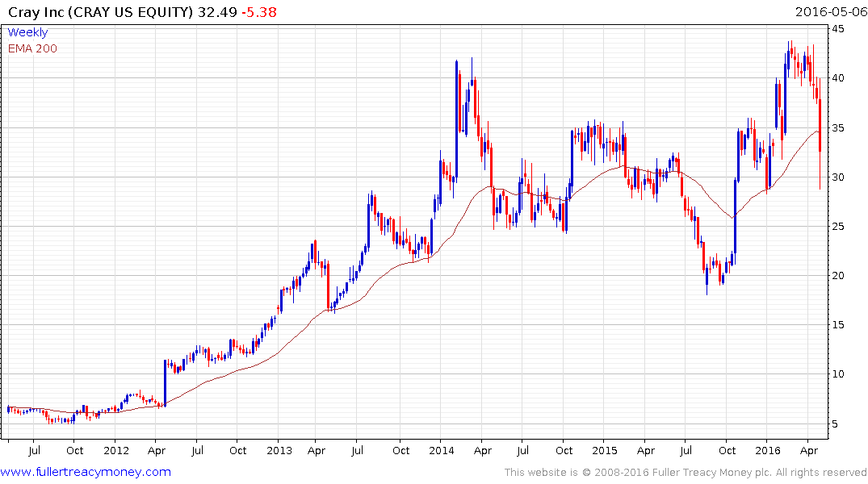868x484 pixels.
Task: Click the red 'EMA 200' legend label
Action: [x=32, y=48]
